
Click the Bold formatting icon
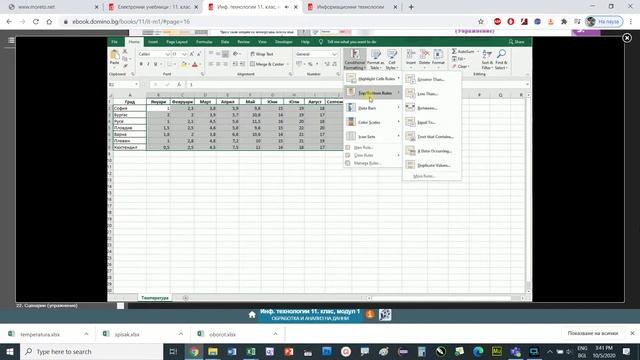(141, 64)
